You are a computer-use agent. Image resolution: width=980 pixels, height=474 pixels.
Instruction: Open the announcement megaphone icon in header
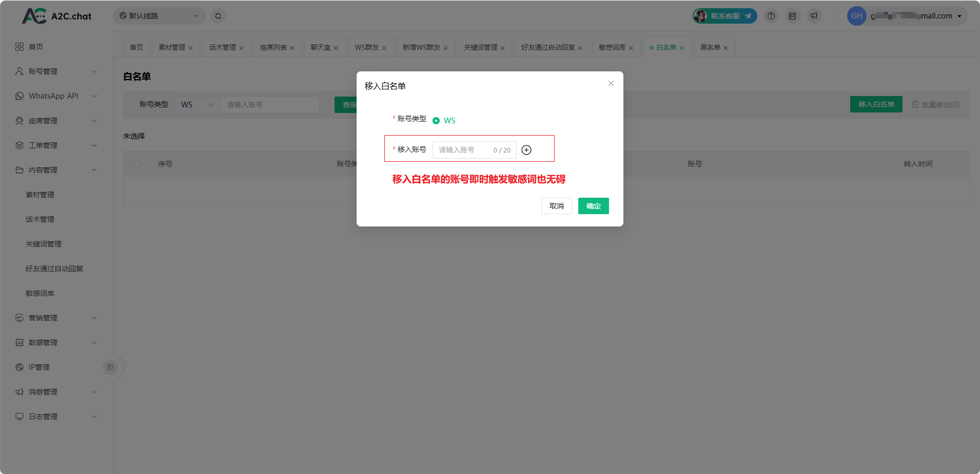pyautogui.click(x=814, y=16)
